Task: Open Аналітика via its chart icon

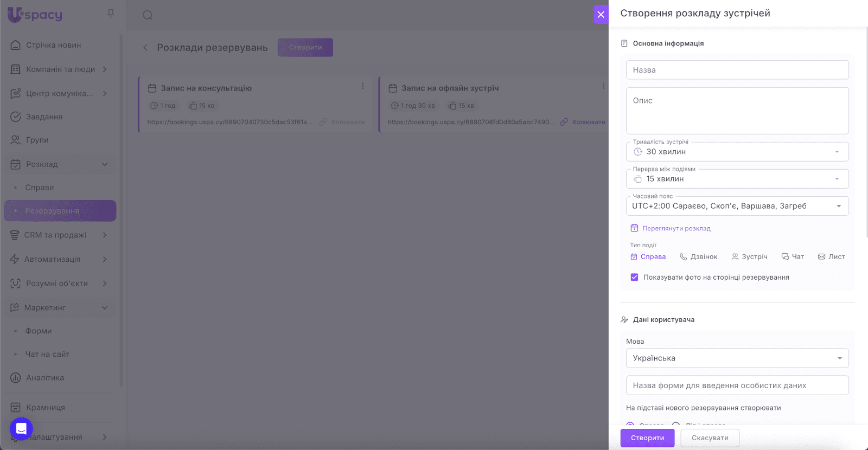Action: (16, 378)
